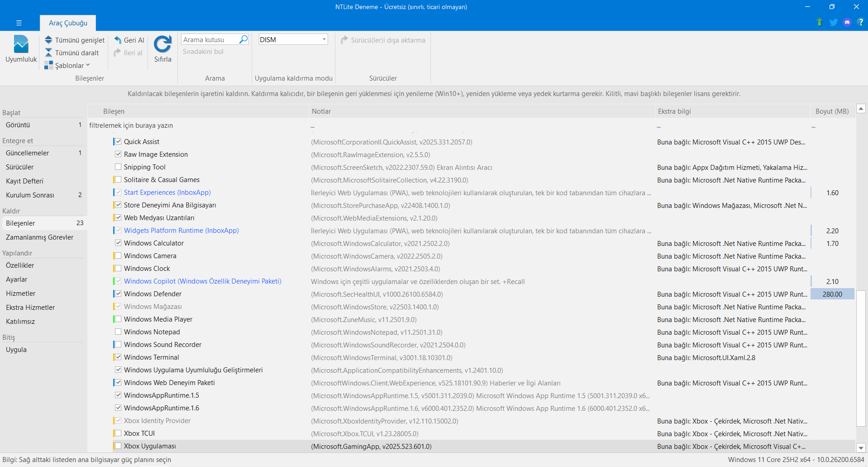
Task: Click the Geri Al undo arrow
Action: point(118,40)
